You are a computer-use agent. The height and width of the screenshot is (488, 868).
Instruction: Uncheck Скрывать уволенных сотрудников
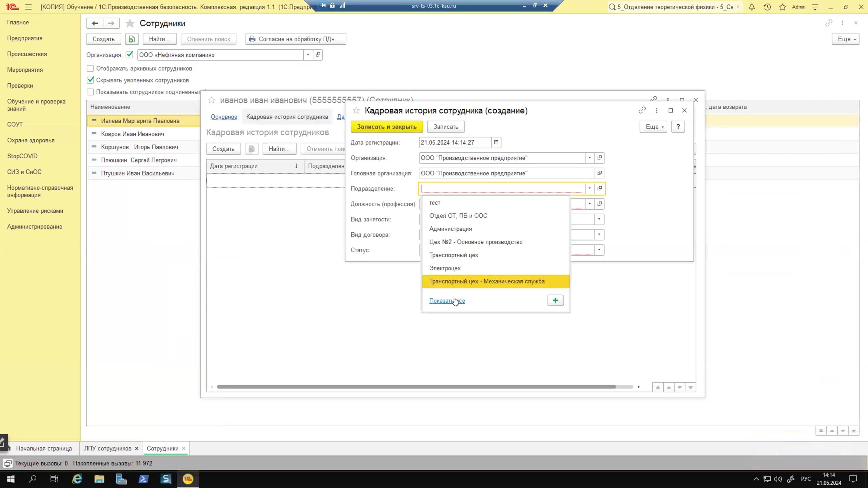(x=90, y=80)
